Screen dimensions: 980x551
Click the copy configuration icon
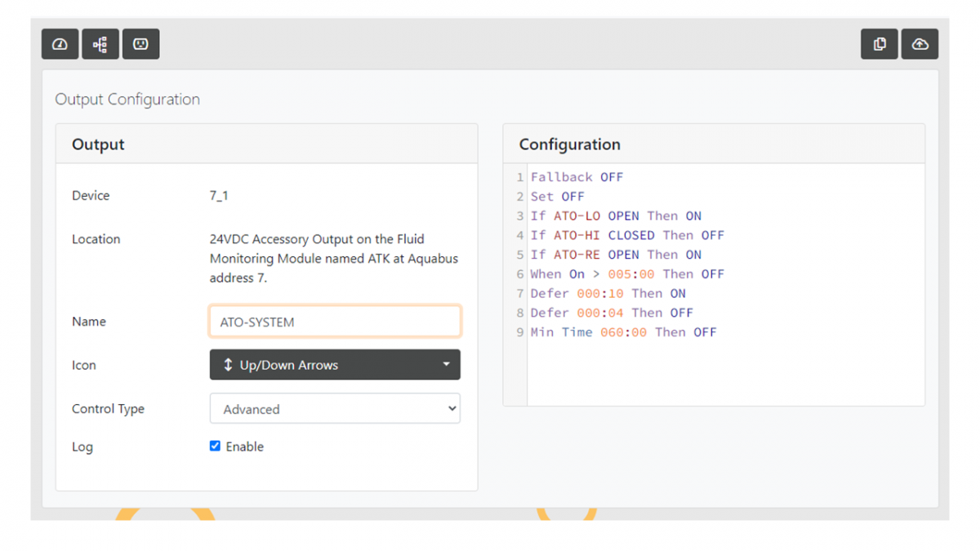tap(880, 44)
